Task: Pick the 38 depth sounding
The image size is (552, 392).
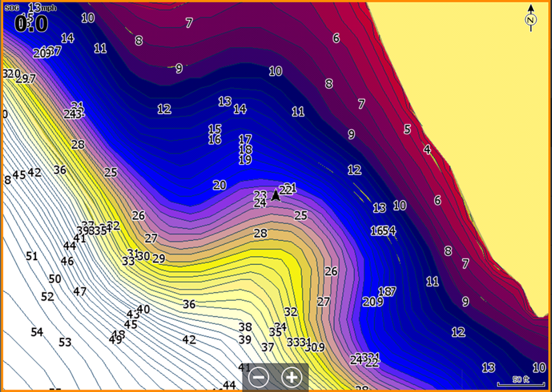Action: point(245,327)
